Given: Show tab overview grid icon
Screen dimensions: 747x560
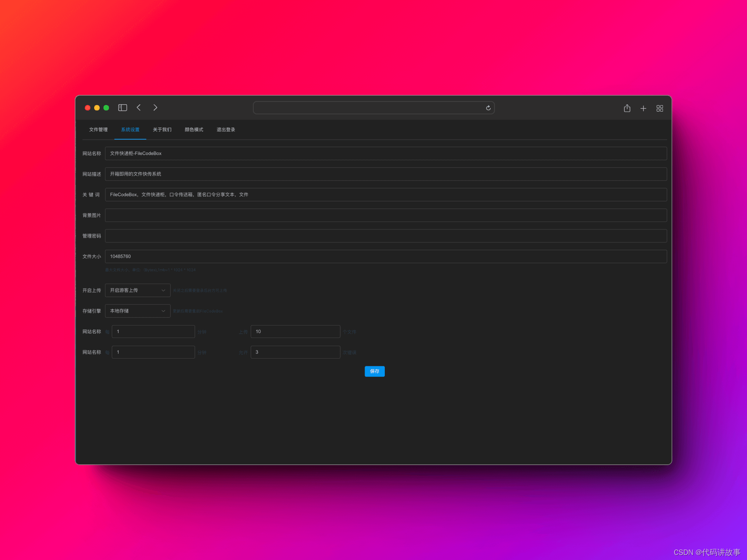Looking at the screenshot, I should coord(660,108).
